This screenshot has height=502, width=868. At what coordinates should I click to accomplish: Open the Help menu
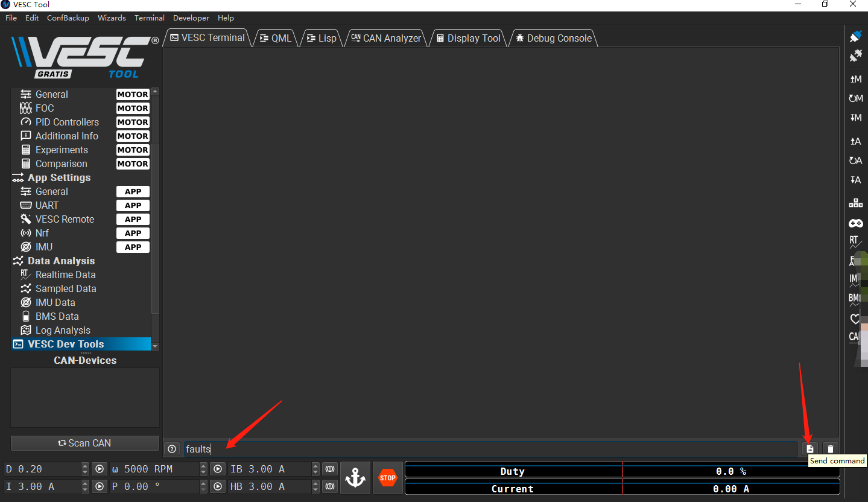(226, 18)
